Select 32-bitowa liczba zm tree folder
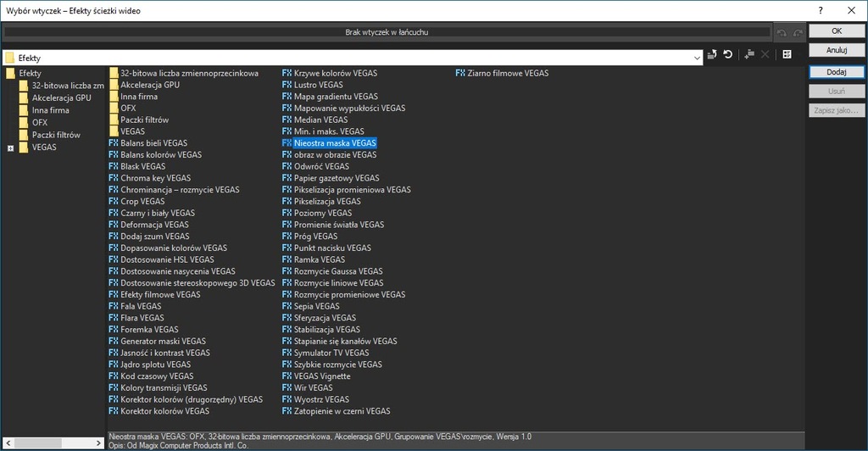The height and width of the screenshot is (451, 868). (68, 86)
